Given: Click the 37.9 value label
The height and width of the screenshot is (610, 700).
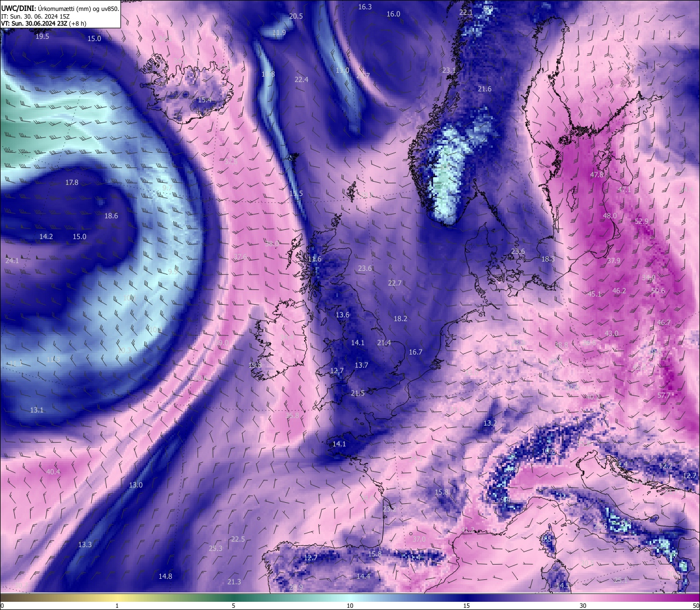Looking at the screenshot, I should pos(614,261).
